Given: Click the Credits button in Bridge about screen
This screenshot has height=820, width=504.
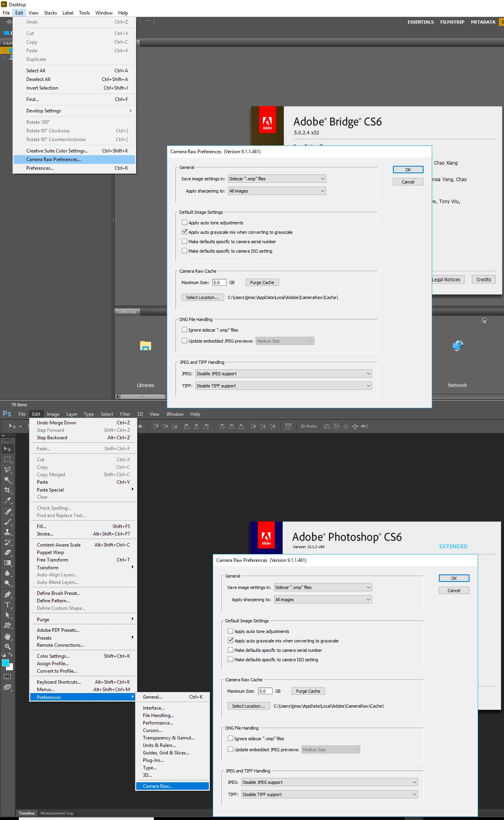Looking at the screenshot, I should (484, 280).
